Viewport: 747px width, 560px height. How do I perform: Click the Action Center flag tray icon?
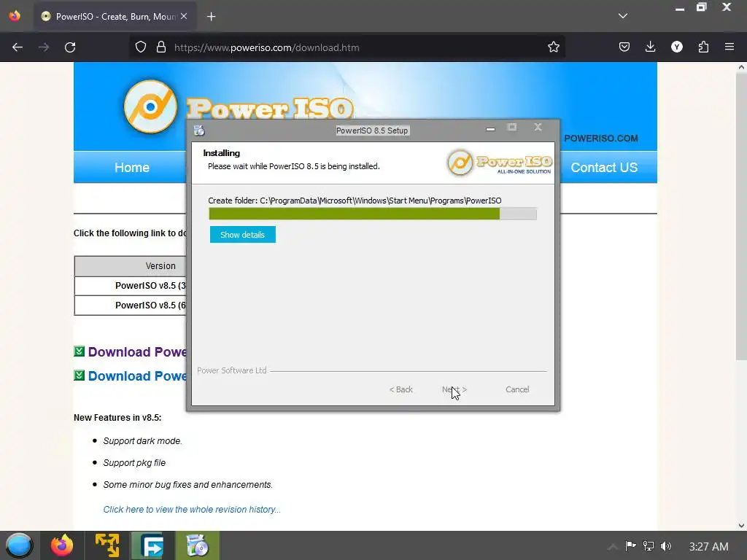tap(630, 546)
